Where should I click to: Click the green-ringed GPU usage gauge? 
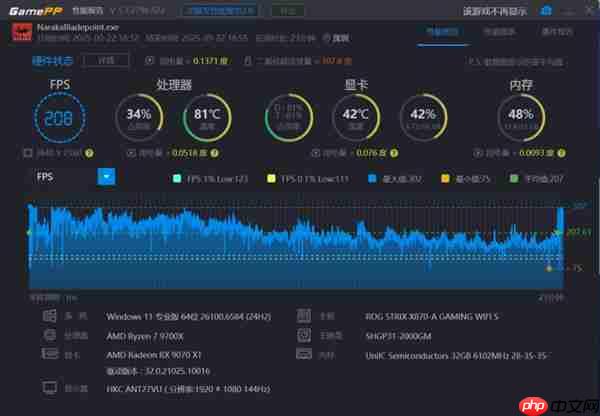click(x=289, y=117)
